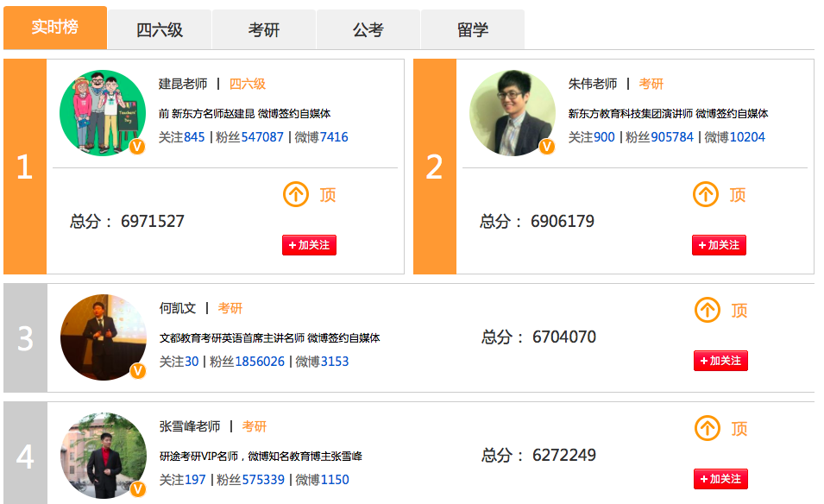
Task: Open the 考研 tab
Action: click(264, 29)
